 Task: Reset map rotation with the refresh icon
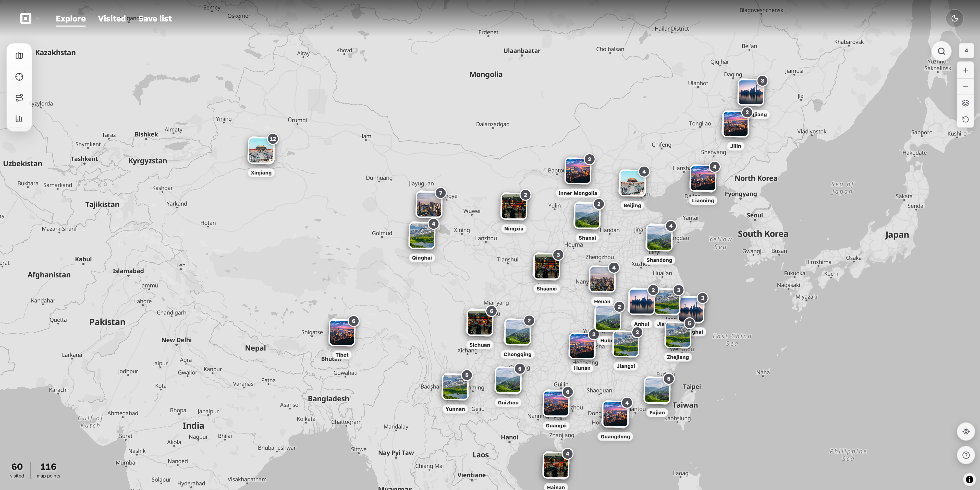(x=965, y=120)
